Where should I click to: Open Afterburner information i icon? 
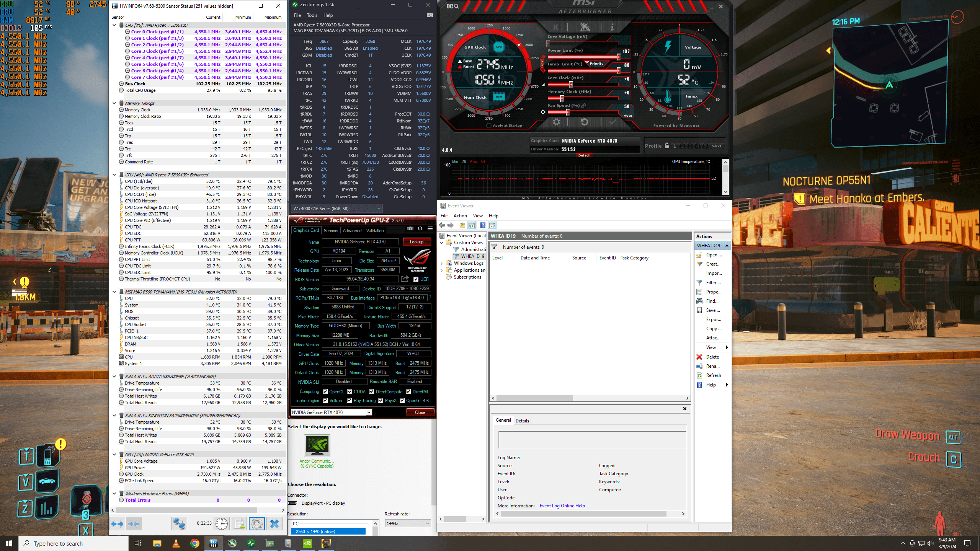tap(612, 27)
